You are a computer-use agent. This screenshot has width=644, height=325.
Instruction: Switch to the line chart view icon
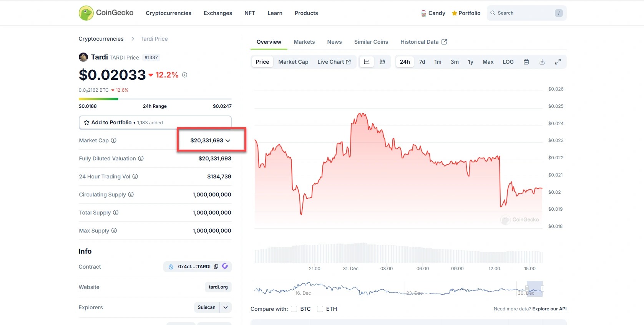coord(367,62)
